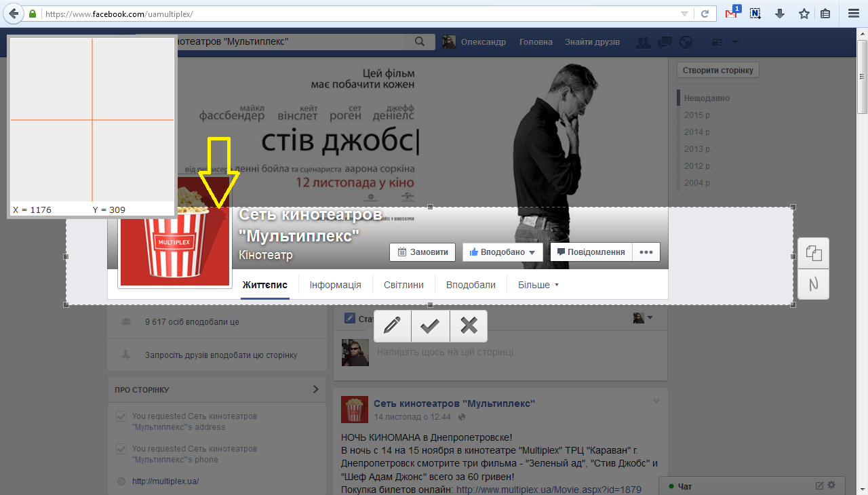This screenshot has height=495, width=868.
Task: Start new message from chat compose icon
Action: [x=819, y=486]
